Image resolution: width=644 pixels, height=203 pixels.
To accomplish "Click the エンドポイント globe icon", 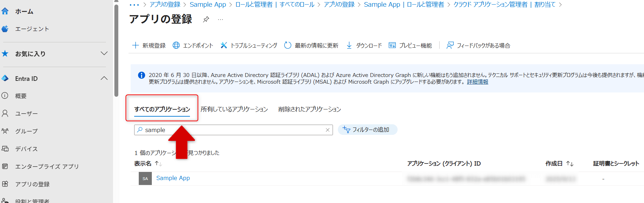I will tap(176, 45).
